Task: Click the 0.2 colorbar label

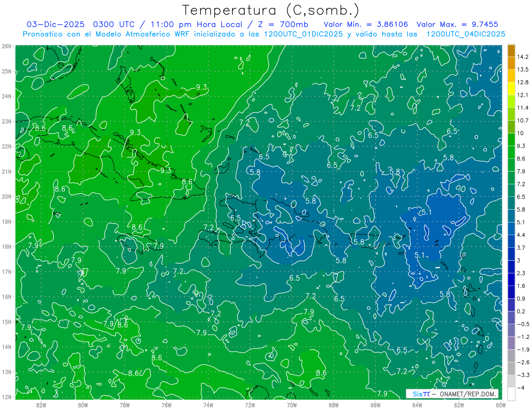Action: (521, 311)
